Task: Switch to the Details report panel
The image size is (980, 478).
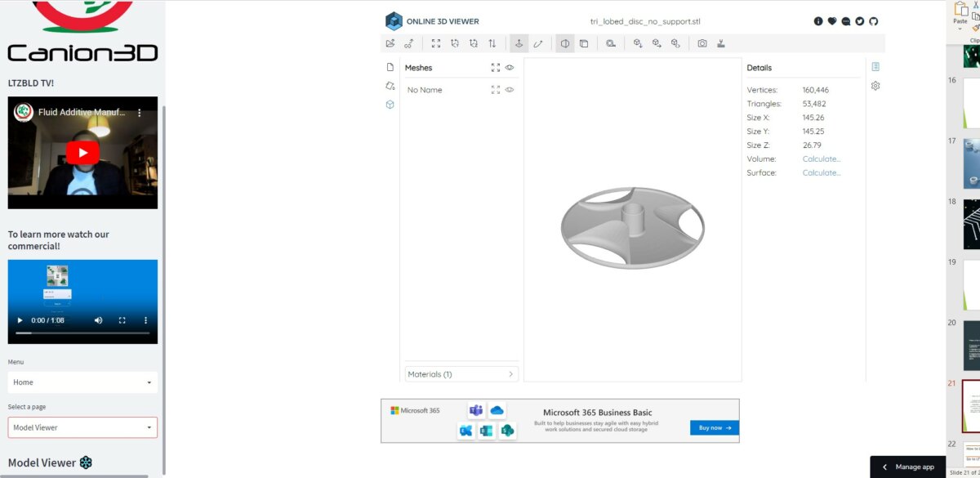Action: coord(875,67)
